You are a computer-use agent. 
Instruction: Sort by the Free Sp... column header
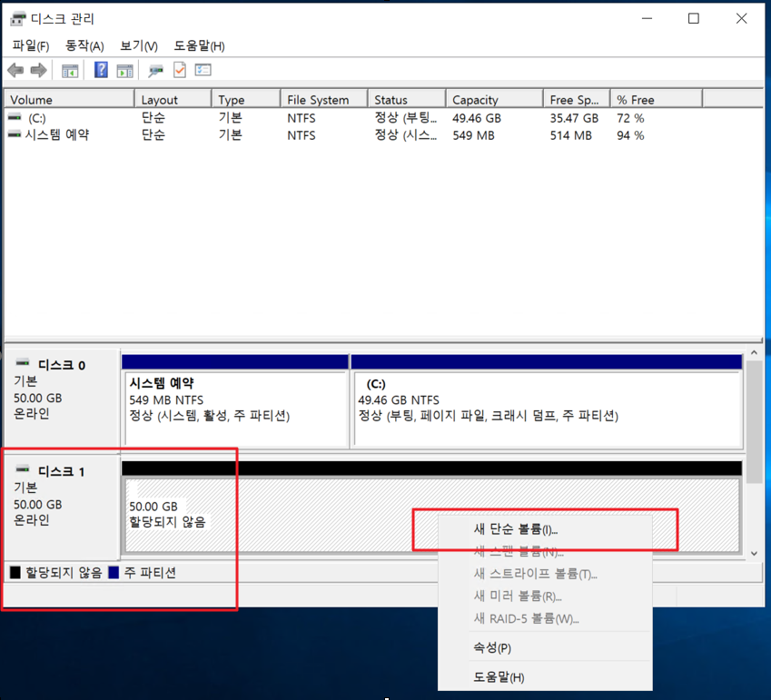[x=577, y=100]
